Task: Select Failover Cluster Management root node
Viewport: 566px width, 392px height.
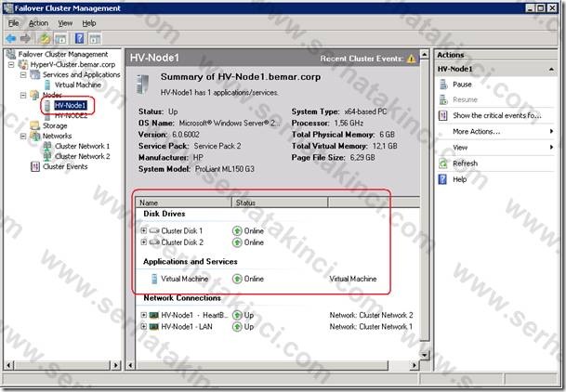Action: coord(63,54)
